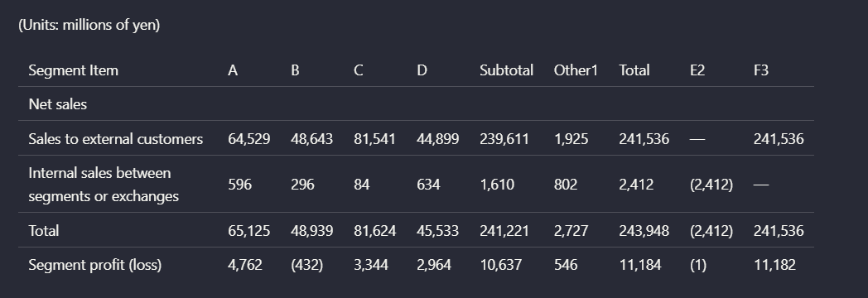Select the value 45,533
Viewport: 868px width, 298px height.
coord(438,231)
